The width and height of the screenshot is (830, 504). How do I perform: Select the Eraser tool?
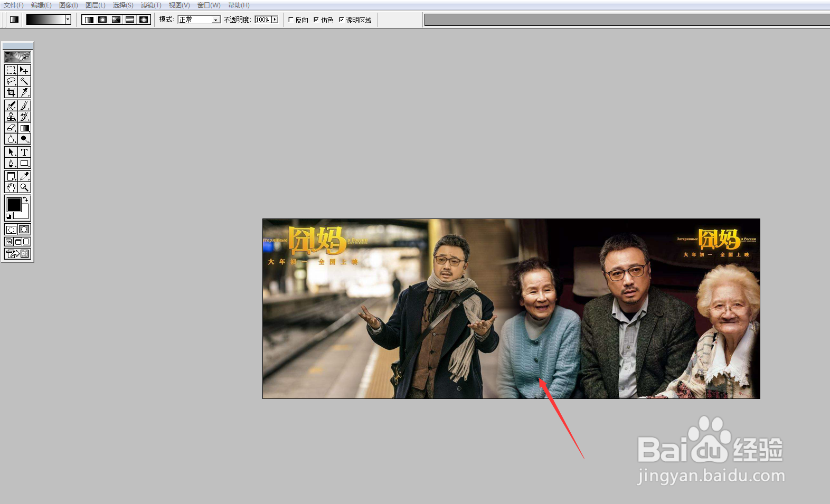pyautogui.click(x=11, y=128)
